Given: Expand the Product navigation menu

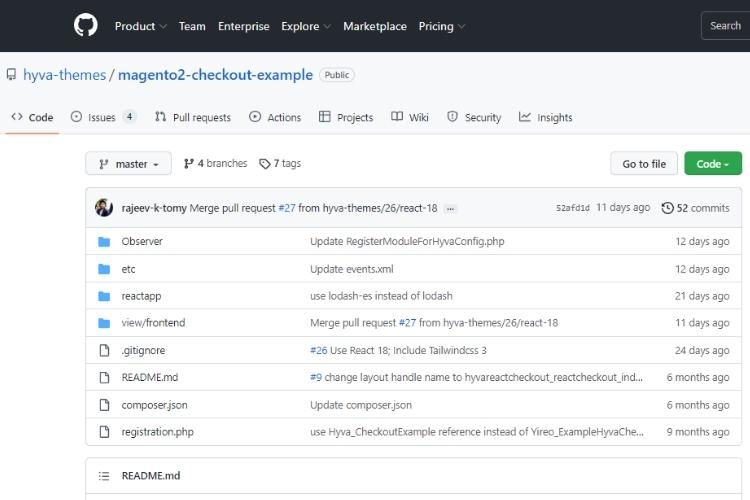Looking at the screenshot, I should pyautogui.click(x=140, y=26).
